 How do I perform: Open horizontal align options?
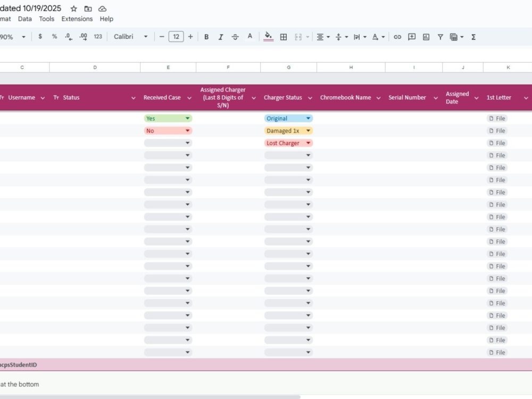coord(323,37)
